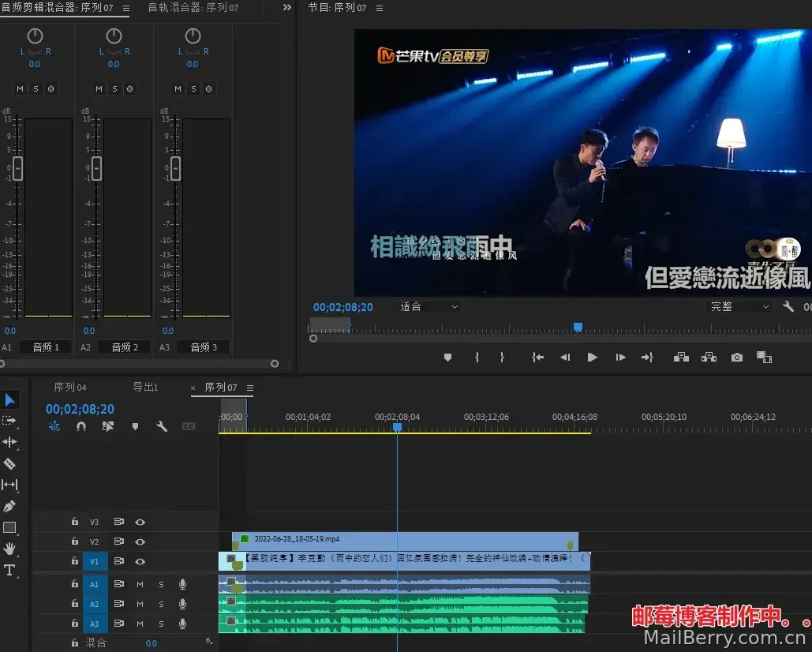Click the Lift button
Image resolution: width=812 pixels, height=652 pixels.
[x=681, y=358]
